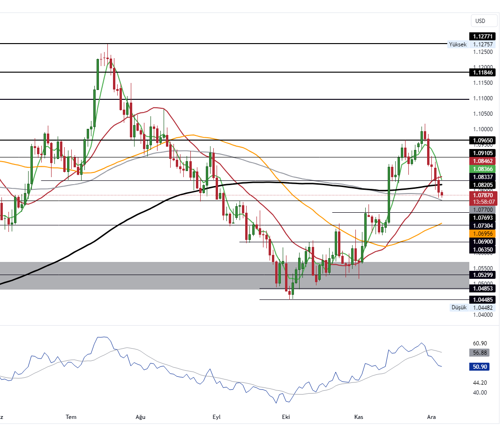The width and height of the screenshot is (504, 440).
Task: Open the USD currency selector
Action: tap(483, 21)
